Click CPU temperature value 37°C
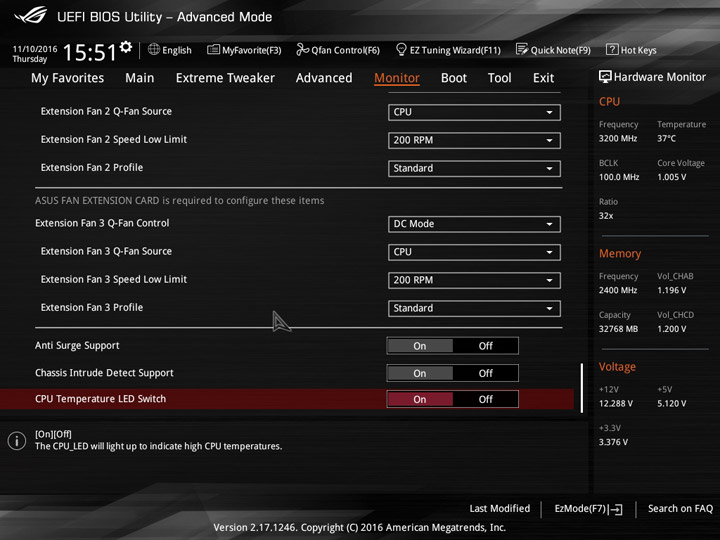 tap(666, 138)
